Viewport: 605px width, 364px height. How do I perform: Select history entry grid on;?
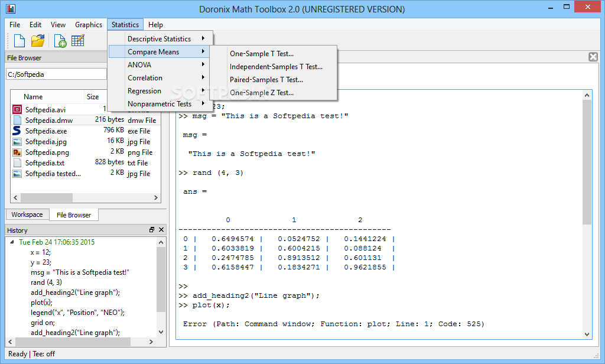(x=43, y=322)
